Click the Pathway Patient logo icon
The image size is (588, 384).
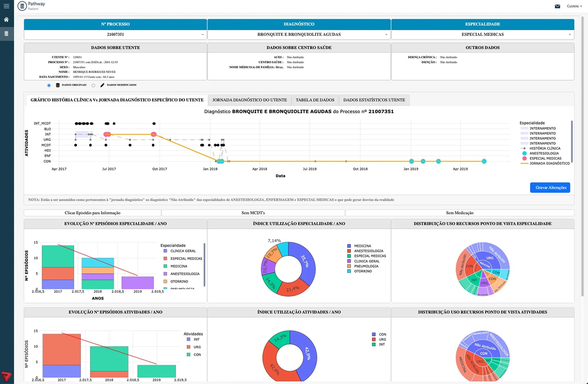(x=22, y=6)
